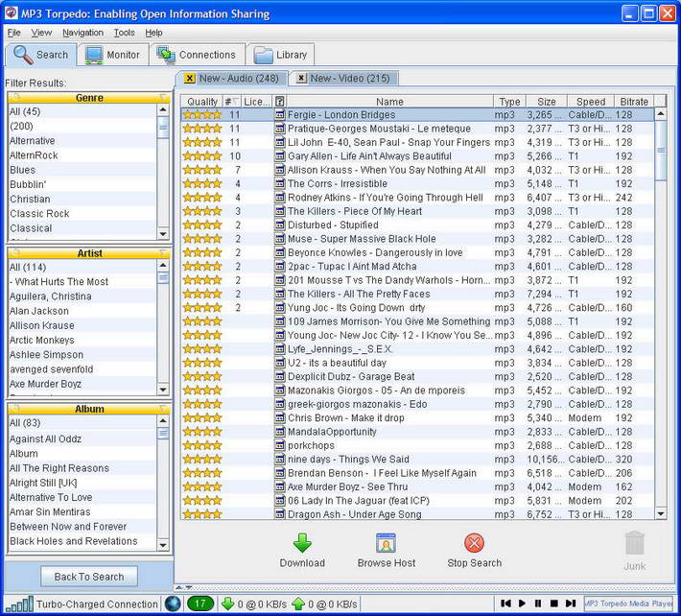Collapse the Album filter panel header
Image resolution: width=681 pixels, height=616 pixels.
pyautogui.click(x=89, y=409)
